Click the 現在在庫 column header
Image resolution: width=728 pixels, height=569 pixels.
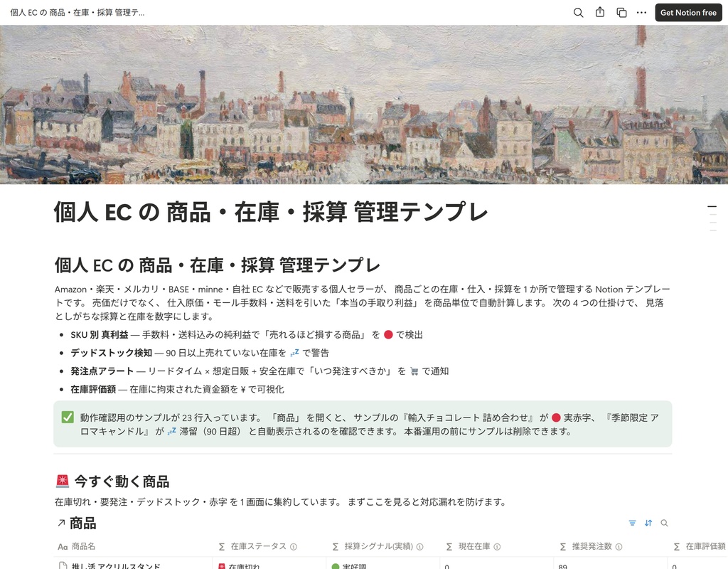497,547
